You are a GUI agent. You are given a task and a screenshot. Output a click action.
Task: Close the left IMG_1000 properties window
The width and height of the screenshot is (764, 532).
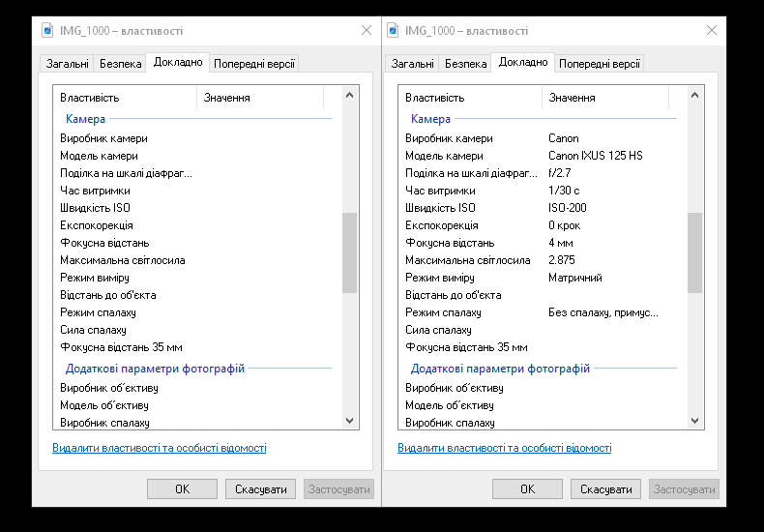point(367,30)
